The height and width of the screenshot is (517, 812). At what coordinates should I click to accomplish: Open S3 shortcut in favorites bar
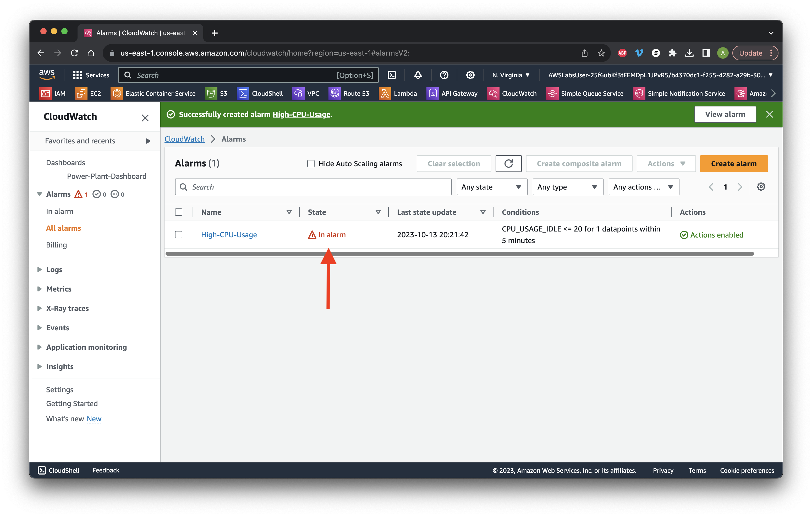click(x=216, y=94)
